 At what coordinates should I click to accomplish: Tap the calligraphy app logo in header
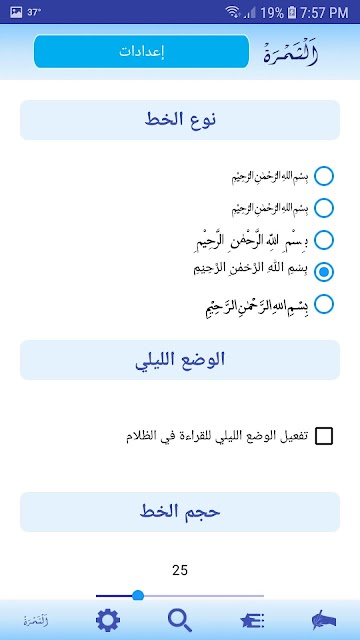click(291, 52)
